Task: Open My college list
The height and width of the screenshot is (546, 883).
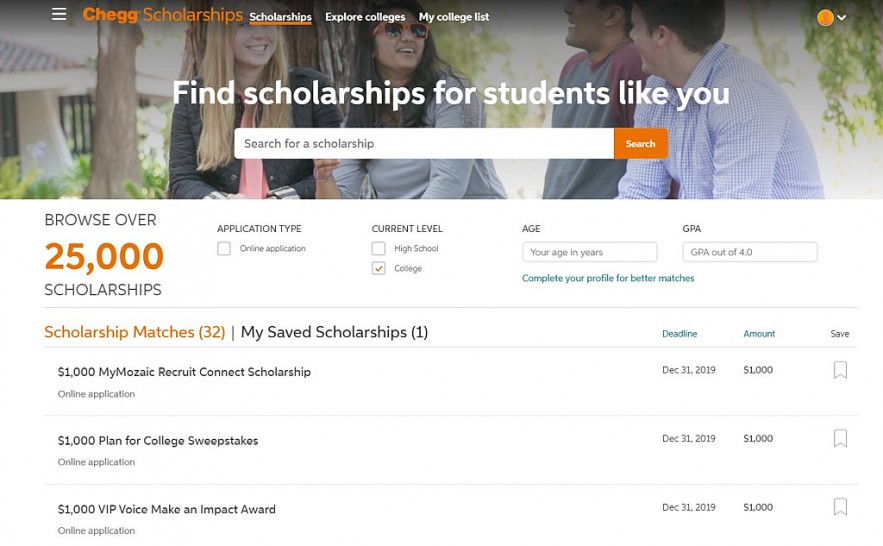Action: 454,17
